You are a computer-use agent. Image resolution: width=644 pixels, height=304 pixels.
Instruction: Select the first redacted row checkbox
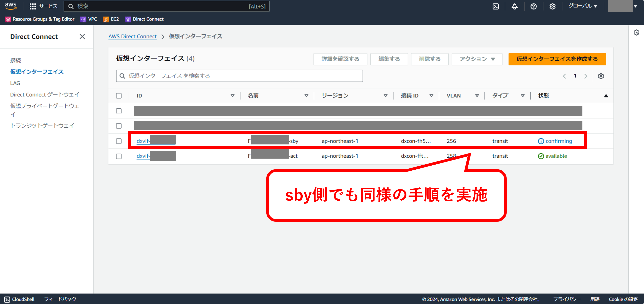(x=119, y=111)
